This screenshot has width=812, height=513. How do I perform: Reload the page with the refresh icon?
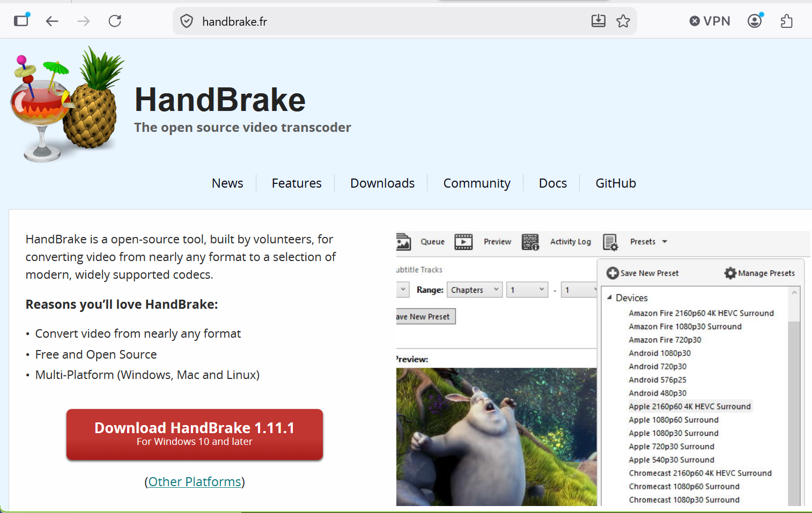coord(115,21)
